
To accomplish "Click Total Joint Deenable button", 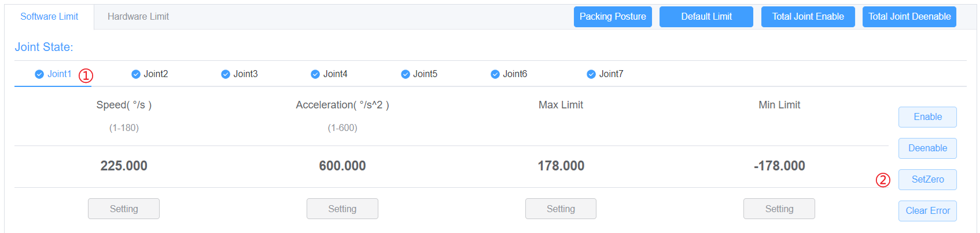I will point(909,17).
